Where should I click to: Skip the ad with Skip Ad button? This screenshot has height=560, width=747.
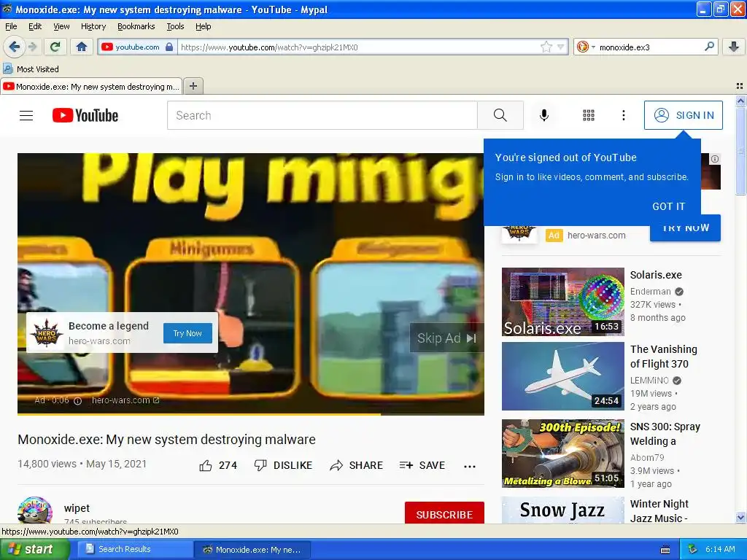pyautogui.click(x=446, y=338)
